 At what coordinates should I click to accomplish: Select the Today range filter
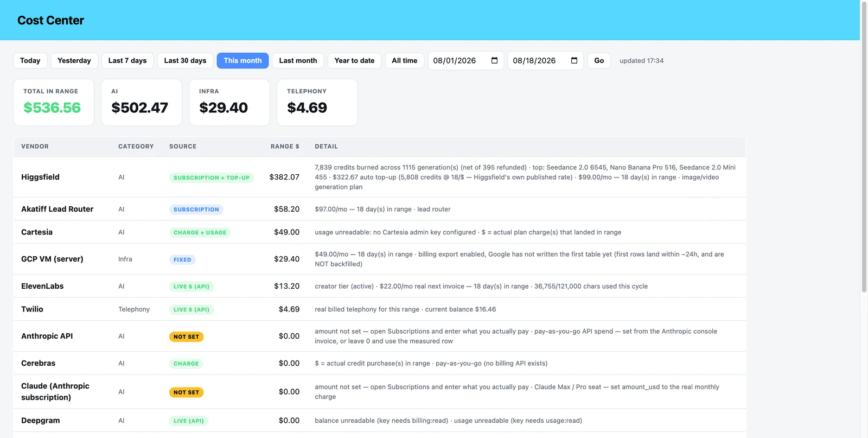tap(30, 61)
